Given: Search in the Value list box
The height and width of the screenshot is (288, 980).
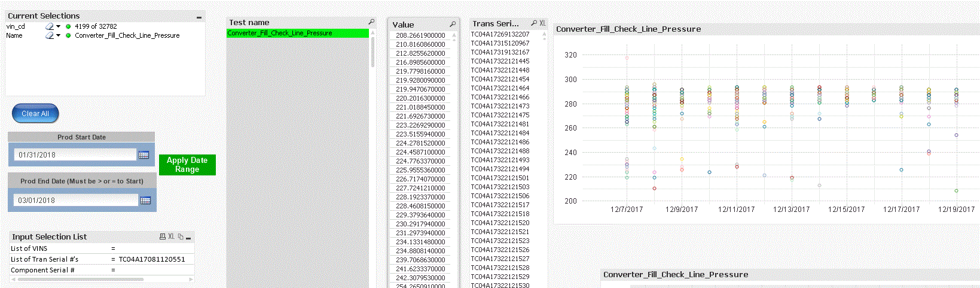Looking at the screenshot, I should [453, 25].
